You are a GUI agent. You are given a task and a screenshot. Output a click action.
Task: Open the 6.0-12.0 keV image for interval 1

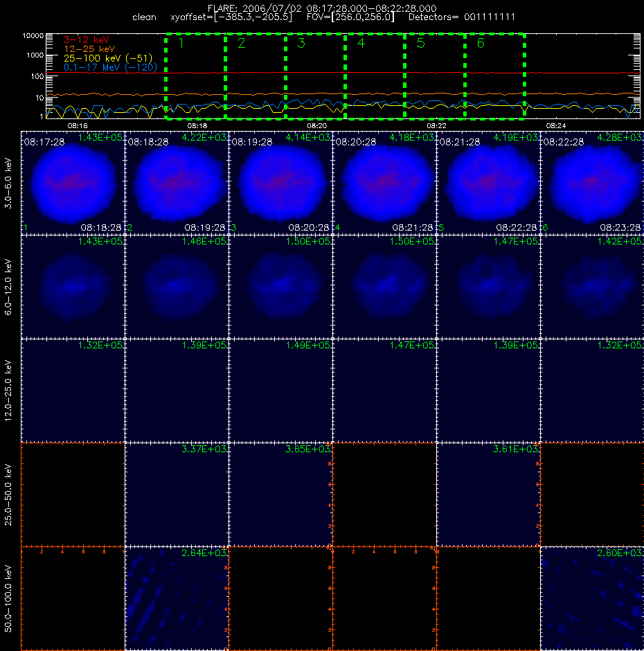pyautogui.click(x=73, y=287)
